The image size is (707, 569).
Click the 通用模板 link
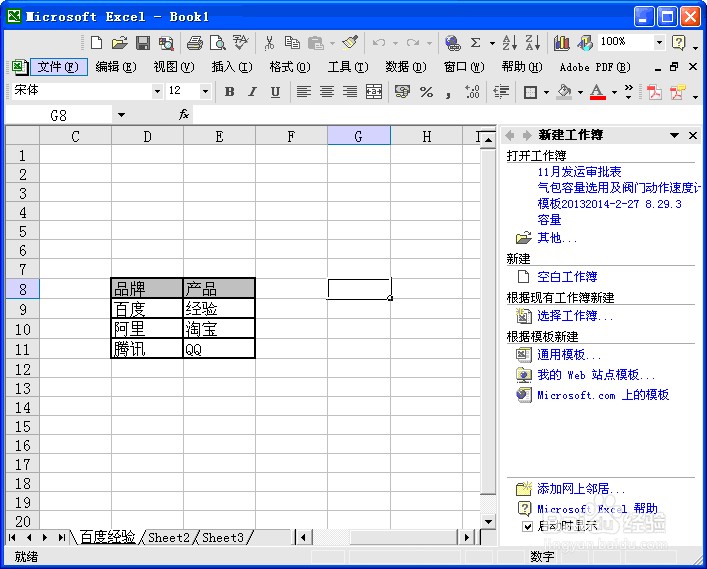pos(569,355)
